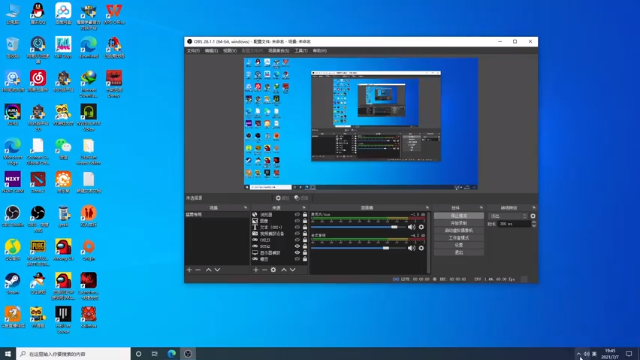640x360 pixels.
Task: Click the 启动虚拟摄像机 button
Action: 459,231
